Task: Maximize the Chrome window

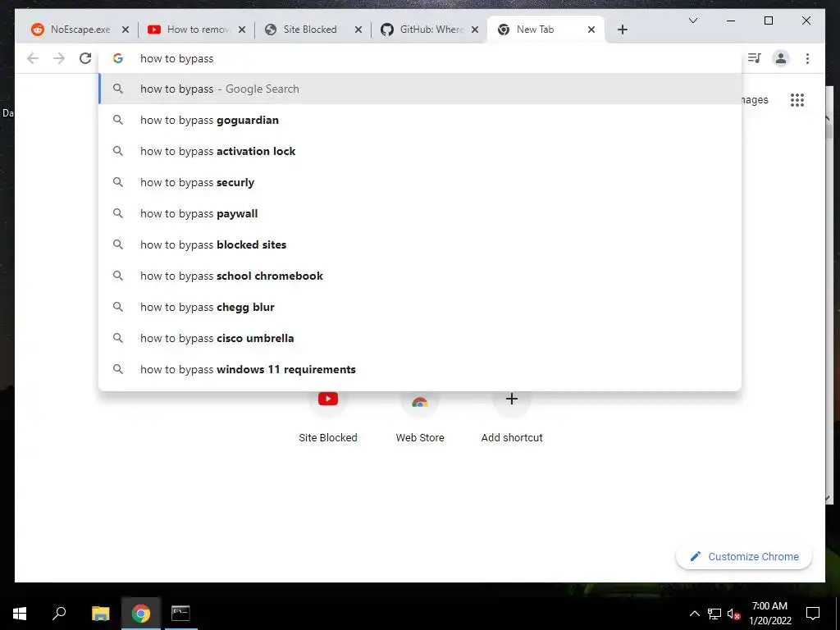Action: tap(768, 21)
